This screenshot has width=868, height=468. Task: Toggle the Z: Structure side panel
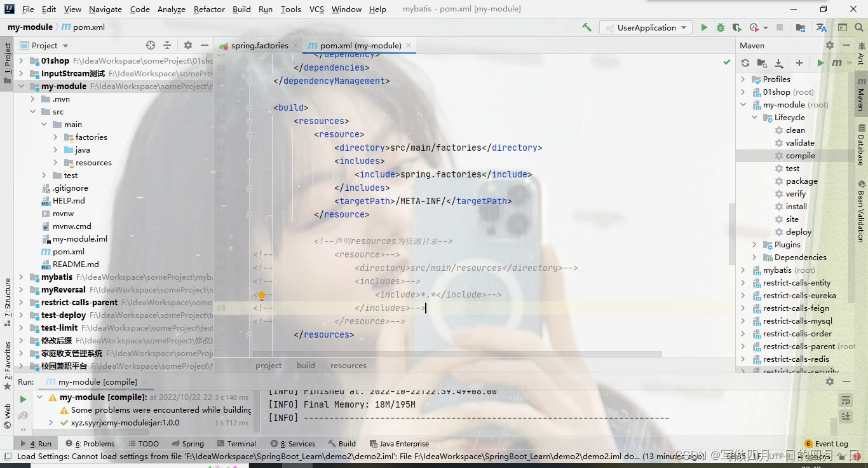click(x=7, y=303)
